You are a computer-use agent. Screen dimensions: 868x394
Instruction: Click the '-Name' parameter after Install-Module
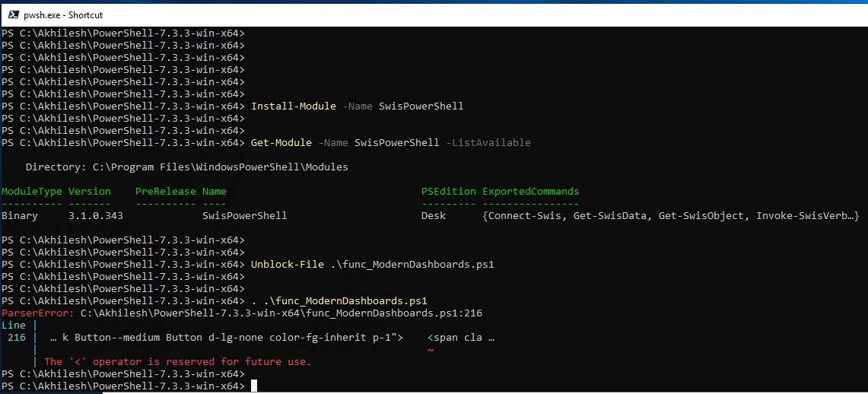(358, 106)
